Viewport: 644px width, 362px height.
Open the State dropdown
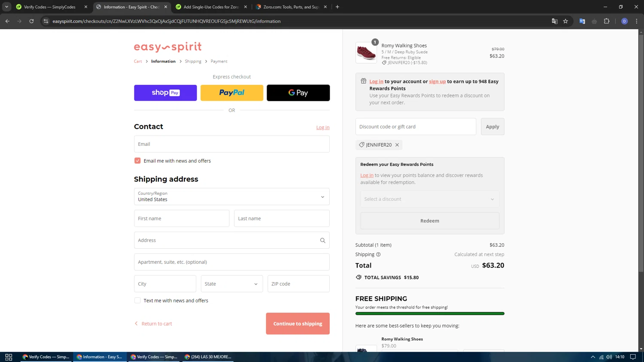tap(232, 284)
